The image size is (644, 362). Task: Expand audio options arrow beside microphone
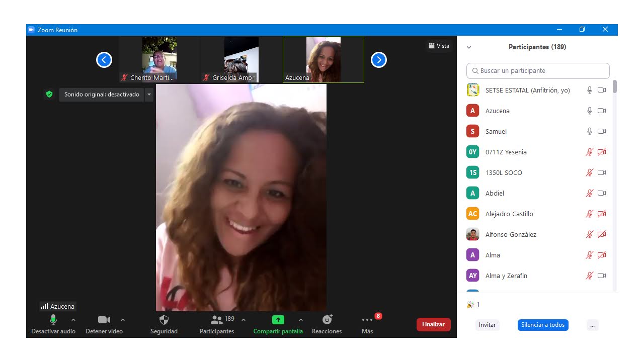coord(73,320)
